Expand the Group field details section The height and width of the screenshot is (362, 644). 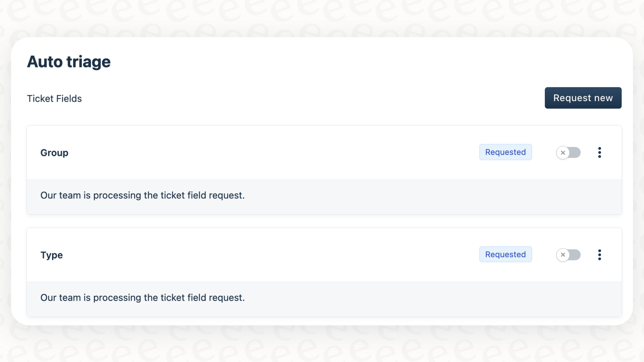click(x=54, y=152)
